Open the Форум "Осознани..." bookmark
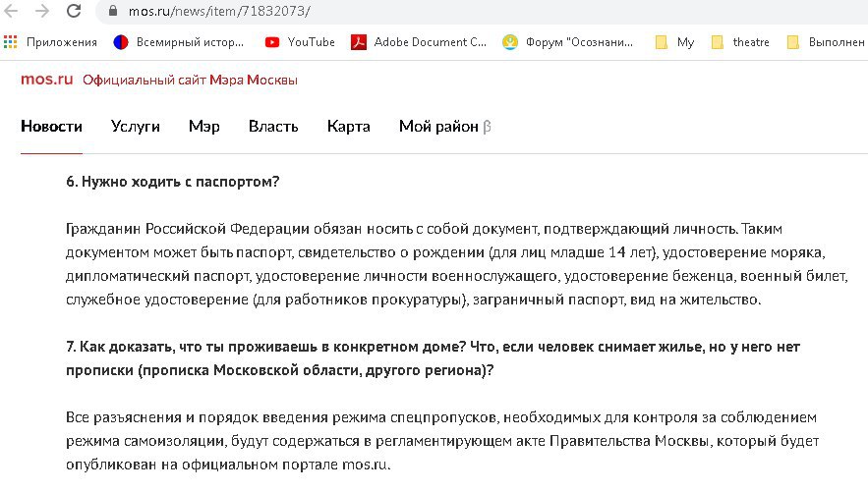 click(x=568, y=42)
